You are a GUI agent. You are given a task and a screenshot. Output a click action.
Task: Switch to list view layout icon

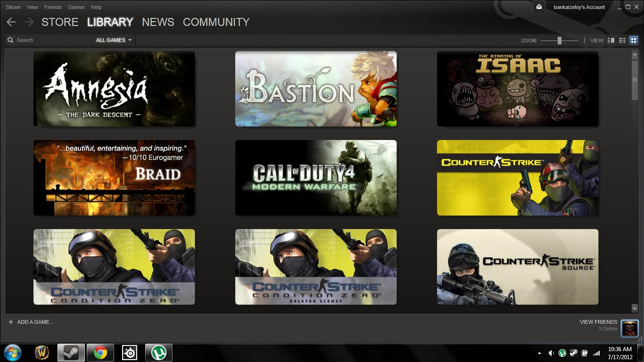[622, 41]
